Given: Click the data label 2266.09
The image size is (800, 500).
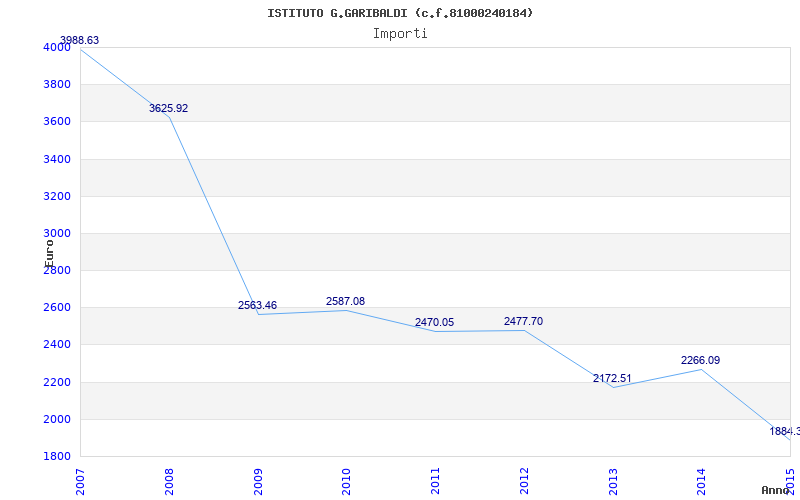Looking at the screenshot, I should point(701,360).
